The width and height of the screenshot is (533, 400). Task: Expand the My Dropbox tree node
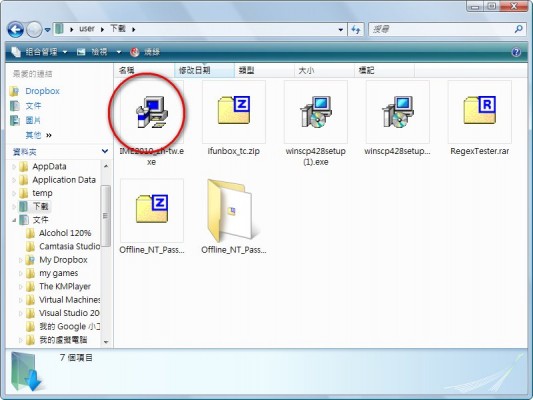[x=20, y=260]
